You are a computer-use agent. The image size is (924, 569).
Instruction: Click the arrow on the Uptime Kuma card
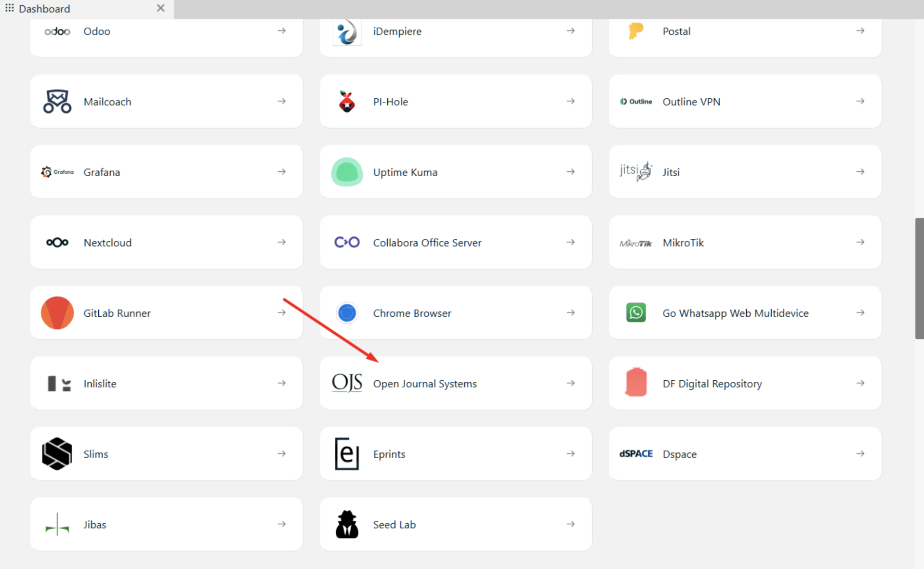[571, 171]
